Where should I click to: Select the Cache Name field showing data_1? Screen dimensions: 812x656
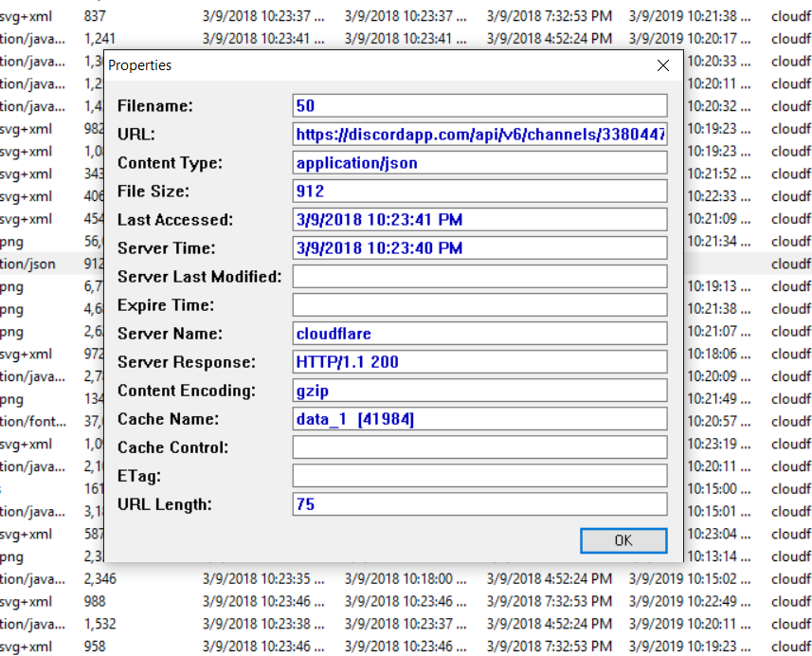click(x=478, y=418)
